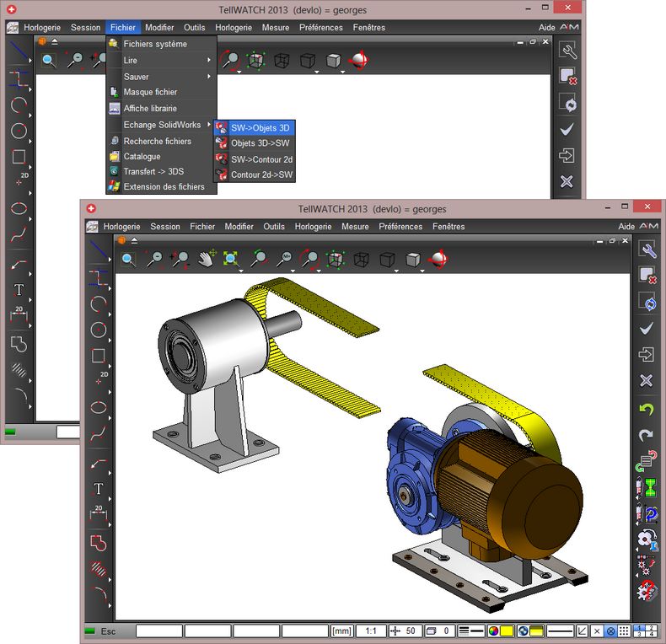This screenshot has height=644, width=666.
Task: Select the diagonal line tool in front window
Action: [99, 250]
